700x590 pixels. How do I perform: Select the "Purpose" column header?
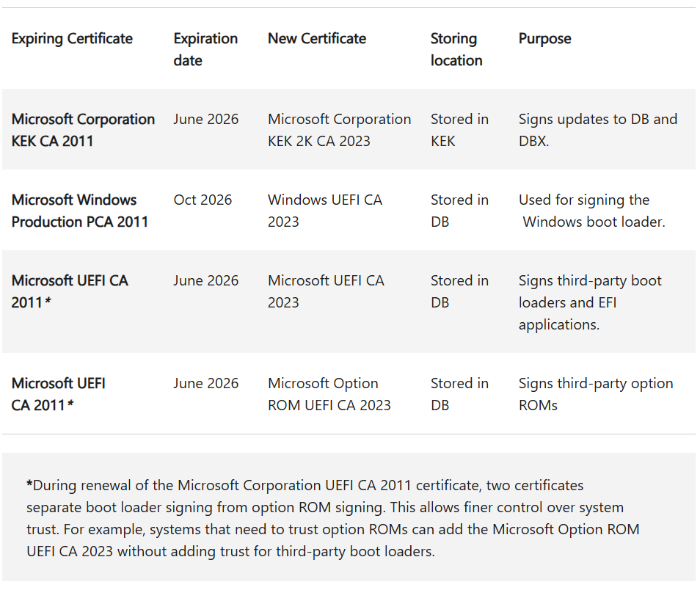pos(544,39)
